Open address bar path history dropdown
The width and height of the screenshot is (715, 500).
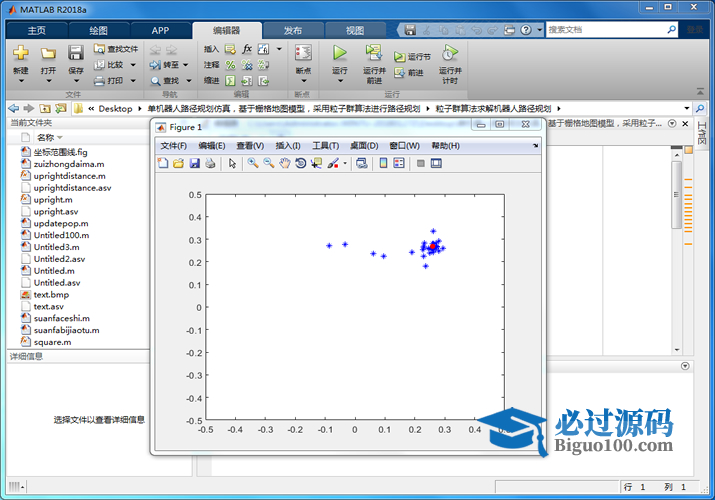coord(687,108)
